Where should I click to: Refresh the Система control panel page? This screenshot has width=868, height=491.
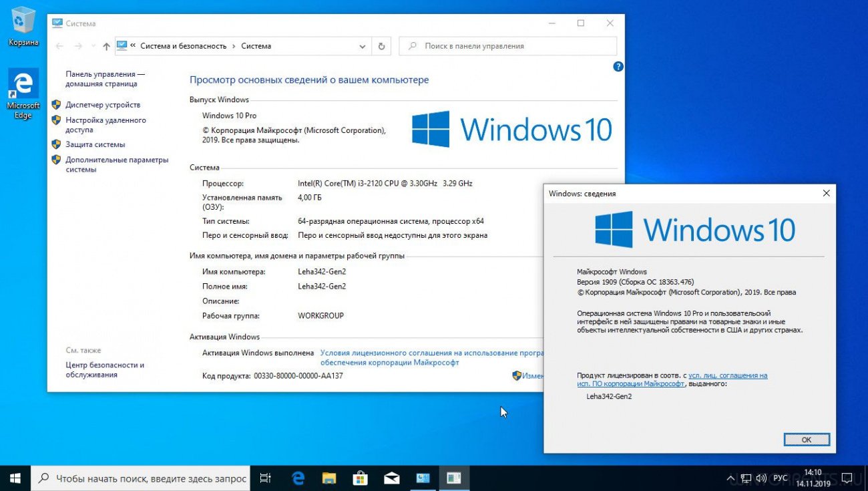tap(381, 46)
